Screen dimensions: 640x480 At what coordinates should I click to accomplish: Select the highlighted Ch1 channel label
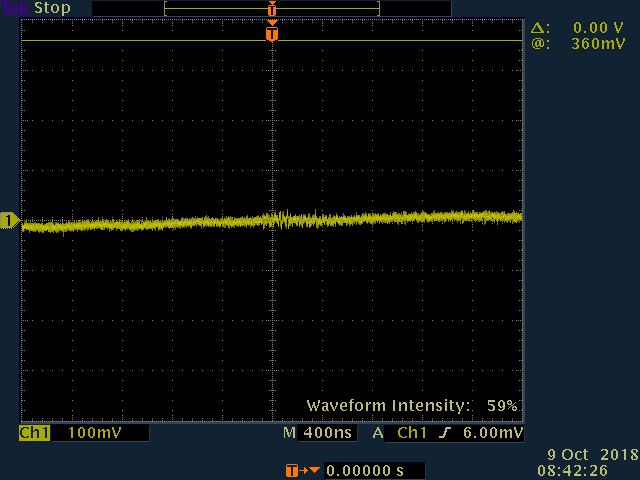tap(35, 434)
